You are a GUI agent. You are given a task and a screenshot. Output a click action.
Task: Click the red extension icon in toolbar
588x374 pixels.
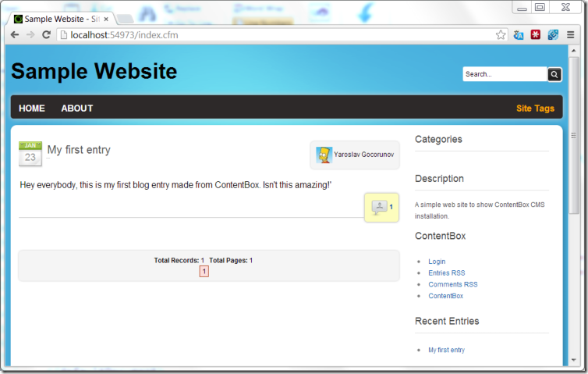(536, 35)
